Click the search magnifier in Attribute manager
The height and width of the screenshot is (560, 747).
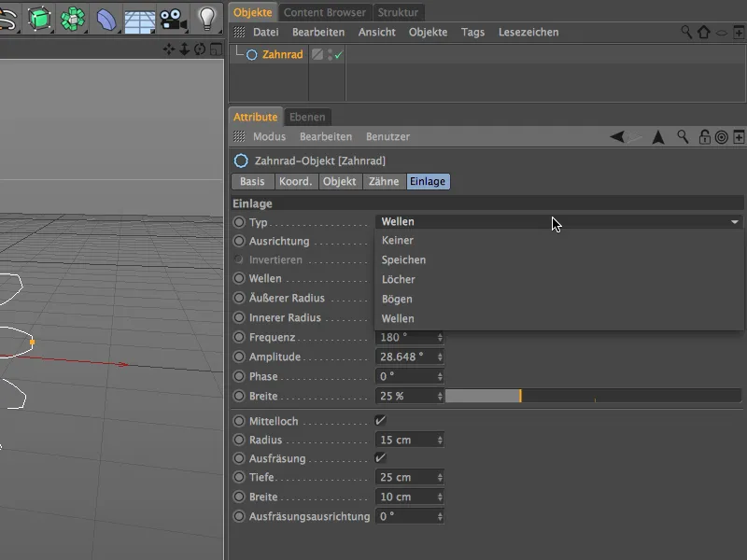684,137
